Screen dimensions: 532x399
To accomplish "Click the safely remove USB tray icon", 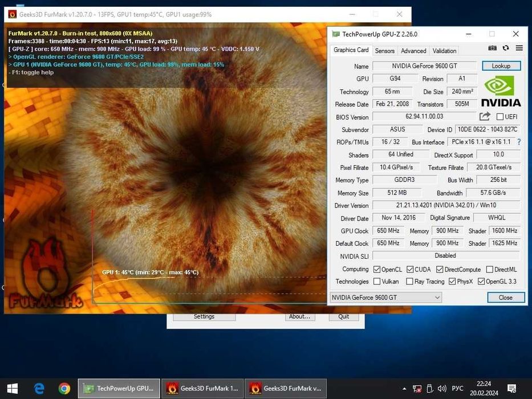I will tap(429, 389).
